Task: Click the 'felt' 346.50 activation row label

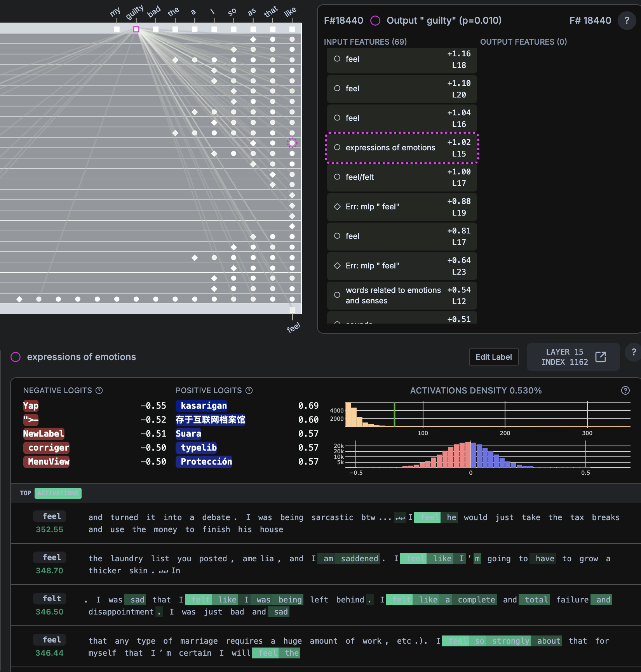Action: 49,599
